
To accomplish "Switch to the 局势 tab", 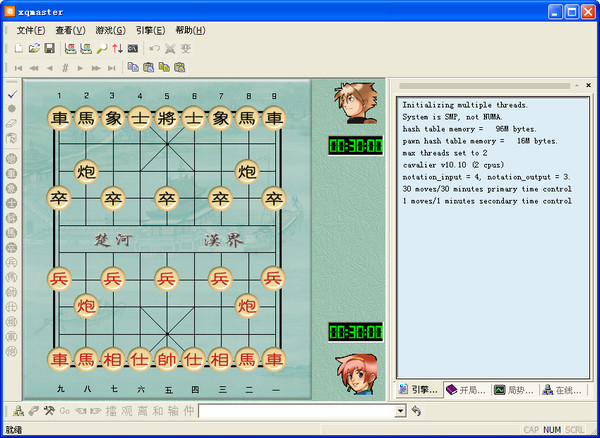I will tap(514, 390).
